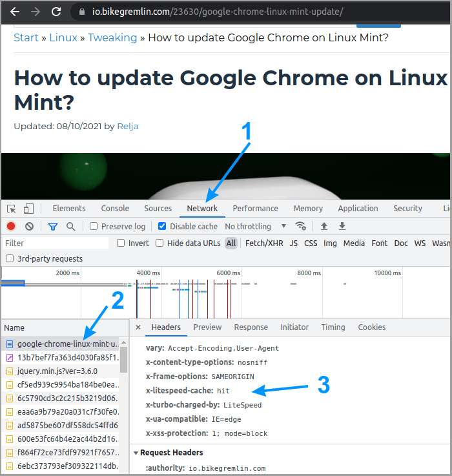Open the Memory DevTools tab

pyautogui.click(x=308, y=208)
